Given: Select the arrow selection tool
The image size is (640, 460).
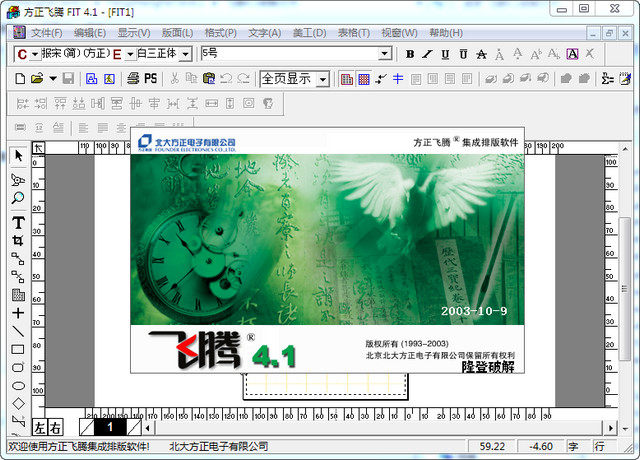Looking at the screenshot, I should click(18, 156).
